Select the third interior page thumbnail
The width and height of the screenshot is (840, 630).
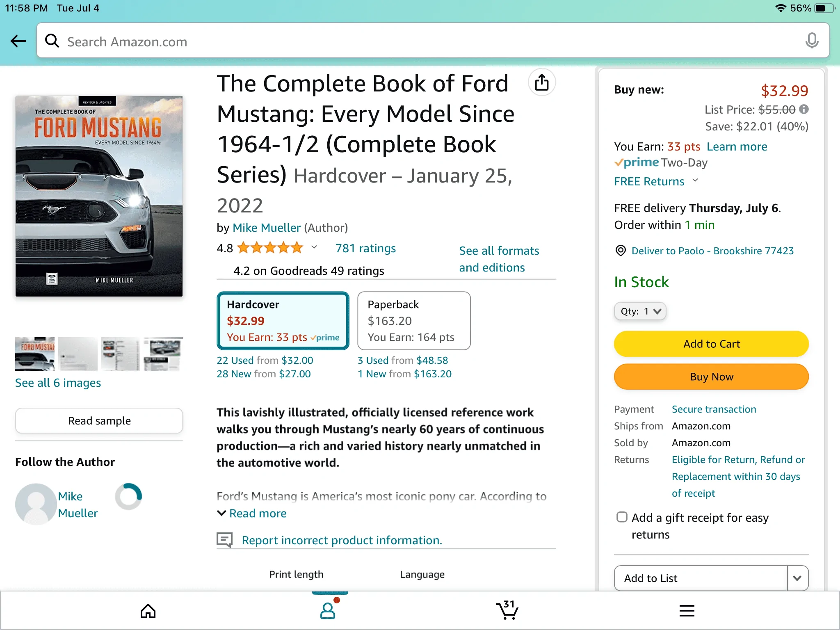click(x=121, y=354)
